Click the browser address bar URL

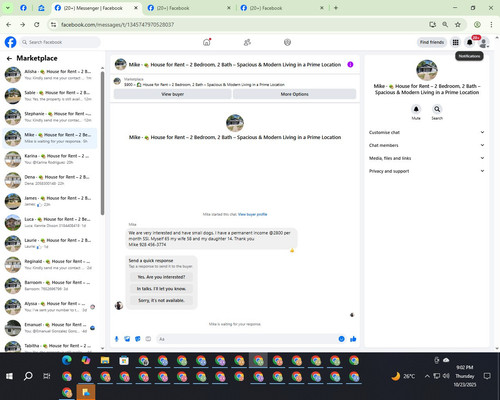118,25
